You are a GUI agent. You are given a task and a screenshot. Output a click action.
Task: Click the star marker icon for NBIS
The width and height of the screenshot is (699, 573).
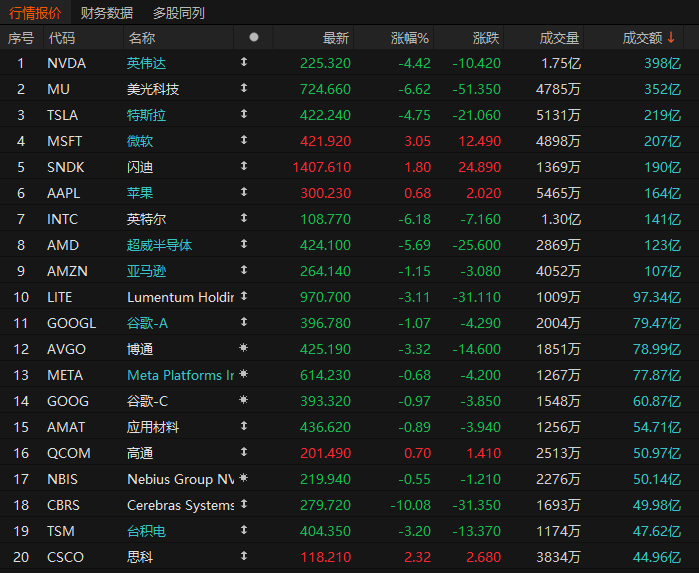tap(243, 478)
